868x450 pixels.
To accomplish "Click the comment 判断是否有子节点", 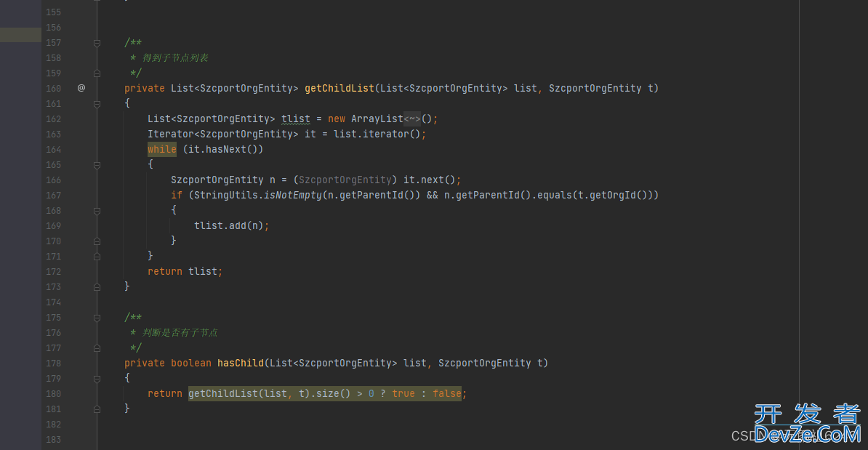I will [x=180, y=333].
